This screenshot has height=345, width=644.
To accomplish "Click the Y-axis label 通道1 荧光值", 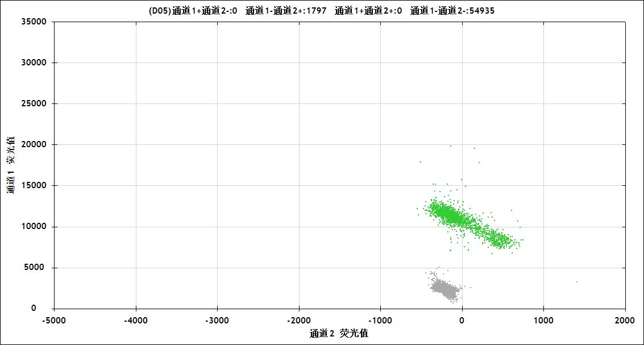I will (x=11, y=165).
